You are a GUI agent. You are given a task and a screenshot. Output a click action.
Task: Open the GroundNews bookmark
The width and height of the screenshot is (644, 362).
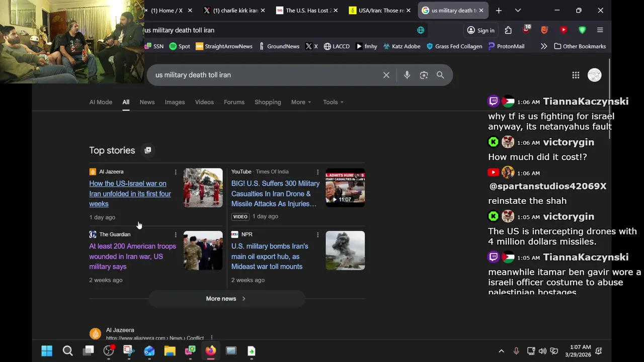279,46
